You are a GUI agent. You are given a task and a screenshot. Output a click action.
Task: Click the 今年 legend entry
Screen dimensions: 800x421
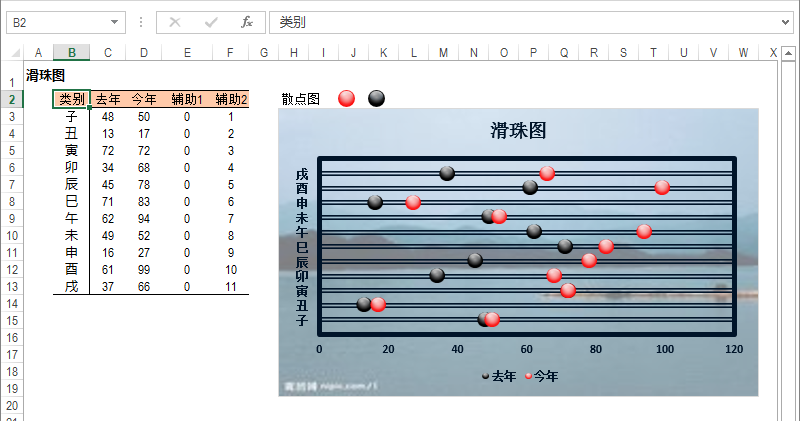(541, 376)
